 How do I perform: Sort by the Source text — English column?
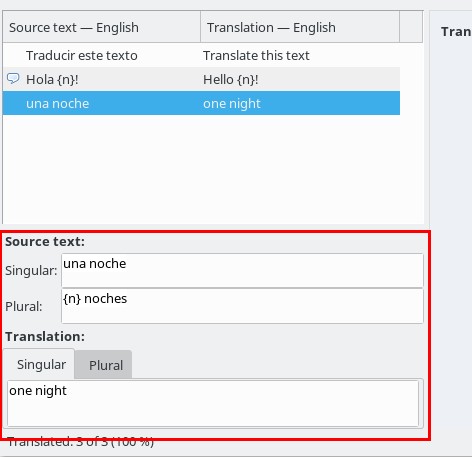coord(102,27)
